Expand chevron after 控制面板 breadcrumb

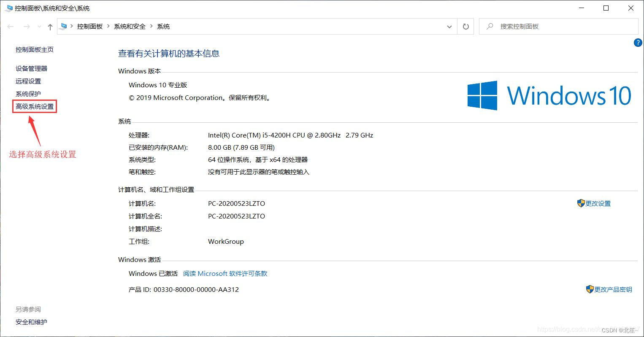[108, 26]
